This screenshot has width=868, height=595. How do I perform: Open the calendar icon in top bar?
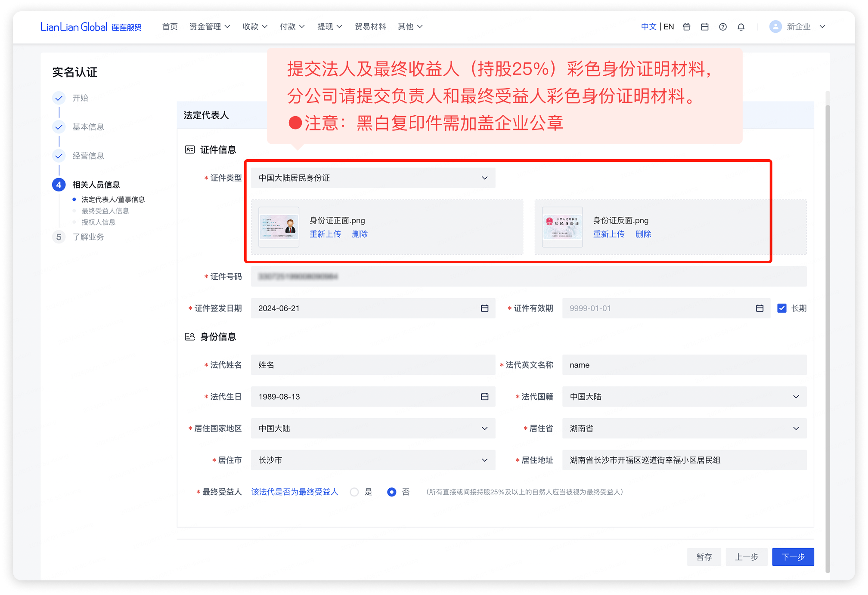705,27
